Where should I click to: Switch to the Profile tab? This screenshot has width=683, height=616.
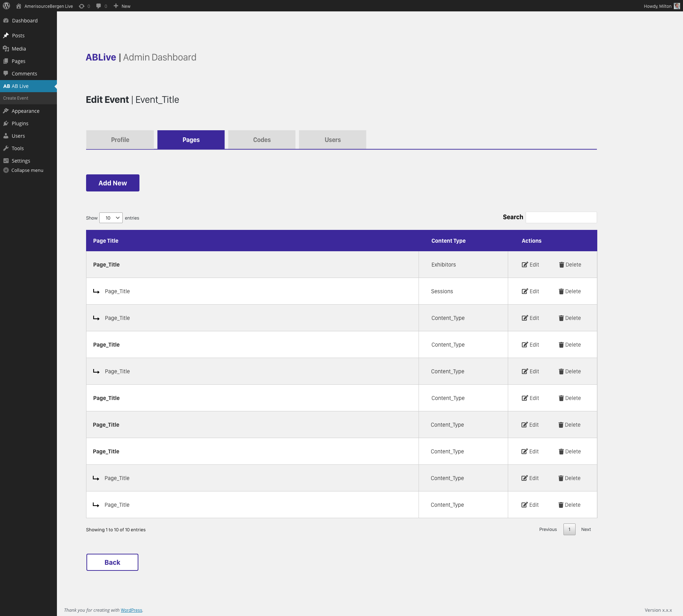click(x=120, y=139)
